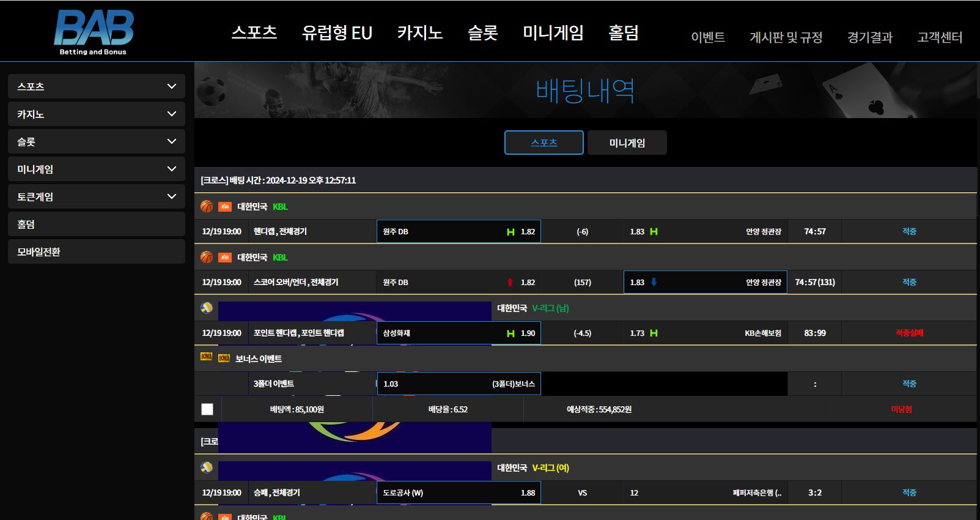Image resolution: width=980 pixels, height=520 pixels.
Task: Click the orange KBL league badge in second header
Action: [x=225, y=258]
